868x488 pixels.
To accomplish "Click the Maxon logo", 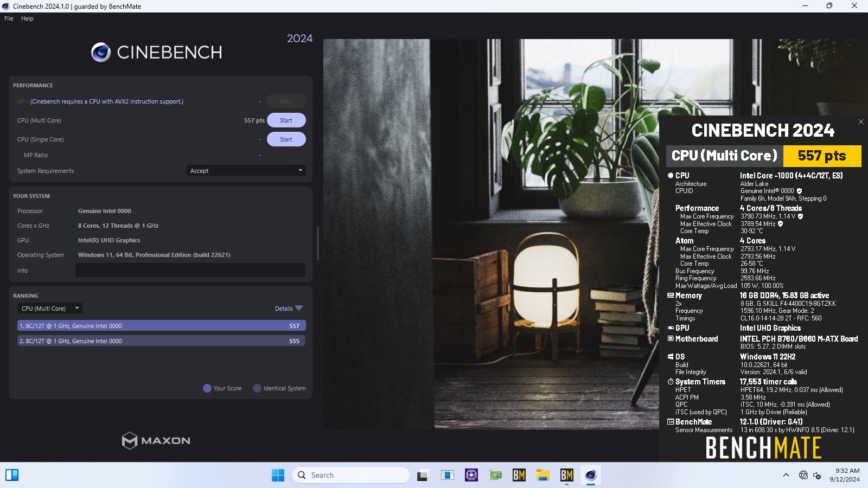I will tap(156, 440).
